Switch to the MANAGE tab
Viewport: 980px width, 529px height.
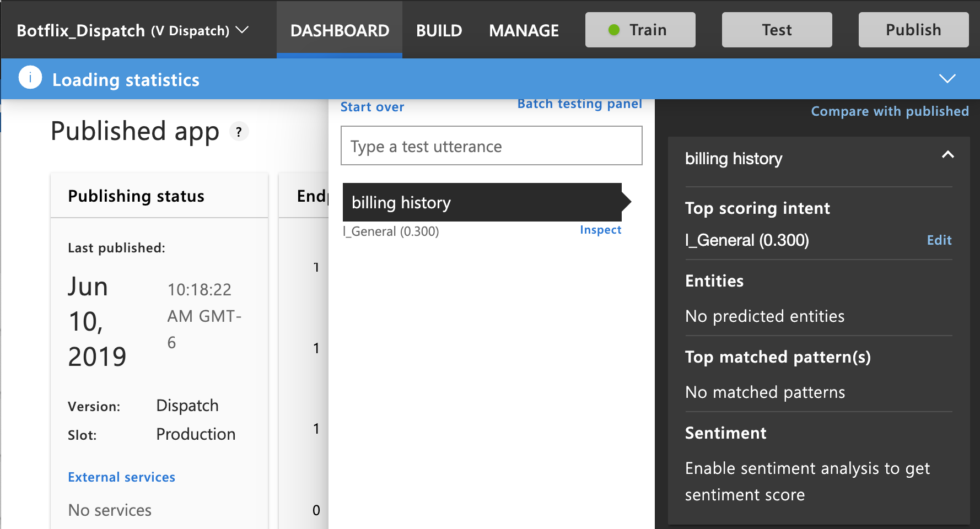(x=524, y=30)
